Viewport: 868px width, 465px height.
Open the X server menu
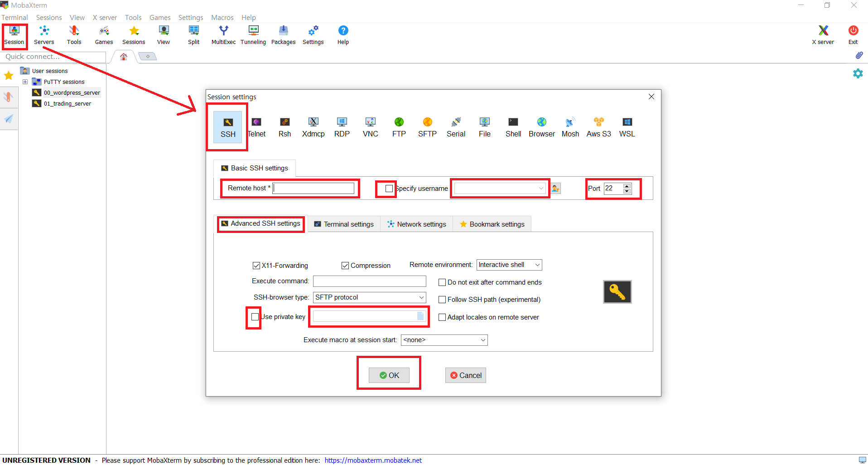[105, 17]
